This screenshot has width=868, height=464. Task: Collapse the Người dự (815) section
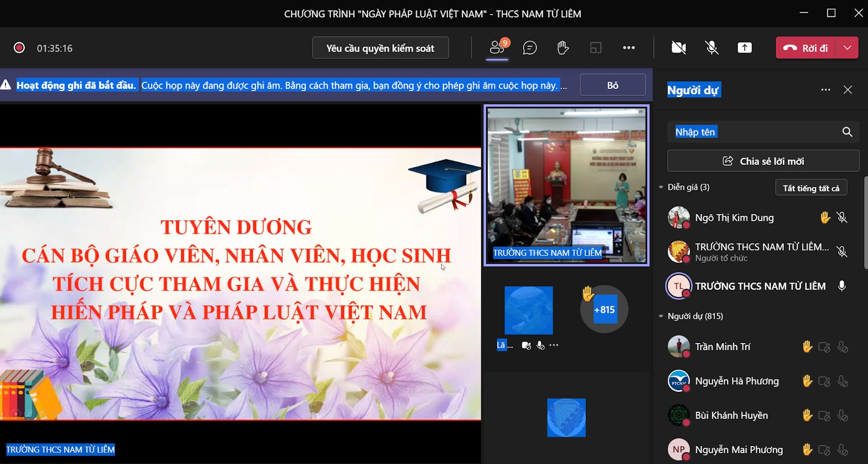tap(661, 316)
